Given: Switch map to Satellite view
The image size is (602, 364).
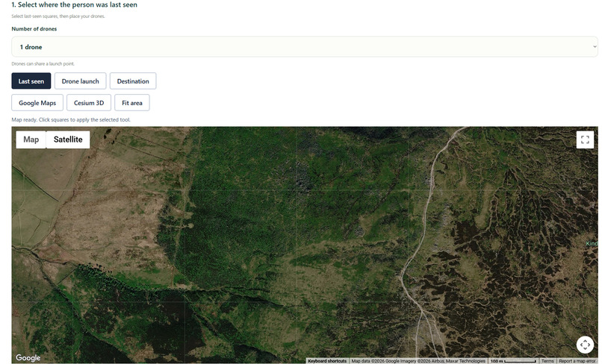Looking at the screenshot, I should point(68,139).
